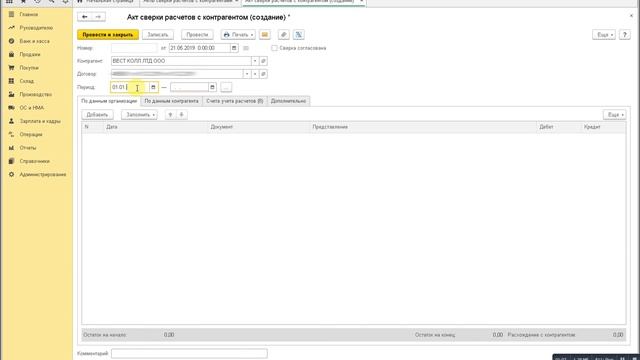This screenshot has width=640, height=360.
Task: Click the Документ column header
Action: coord(221,127)
